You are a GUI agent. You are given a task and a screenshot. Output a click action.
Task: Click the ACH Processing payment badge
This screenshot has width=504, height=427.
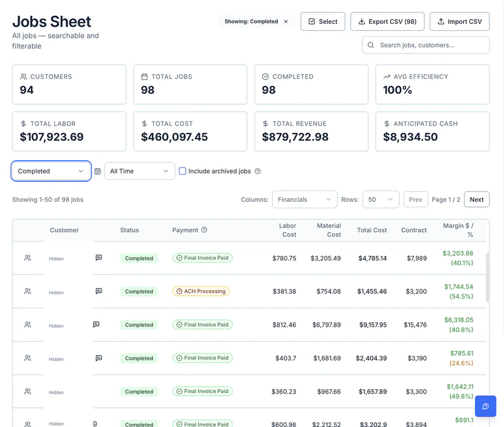pyautogui.click(x=201, y=291)
